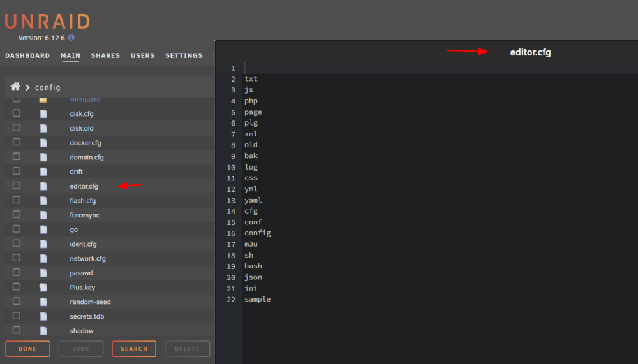This screenshot has height=364, width=638.
Task: Click the file icon for editor.cfg
Action: pos(43,186)
